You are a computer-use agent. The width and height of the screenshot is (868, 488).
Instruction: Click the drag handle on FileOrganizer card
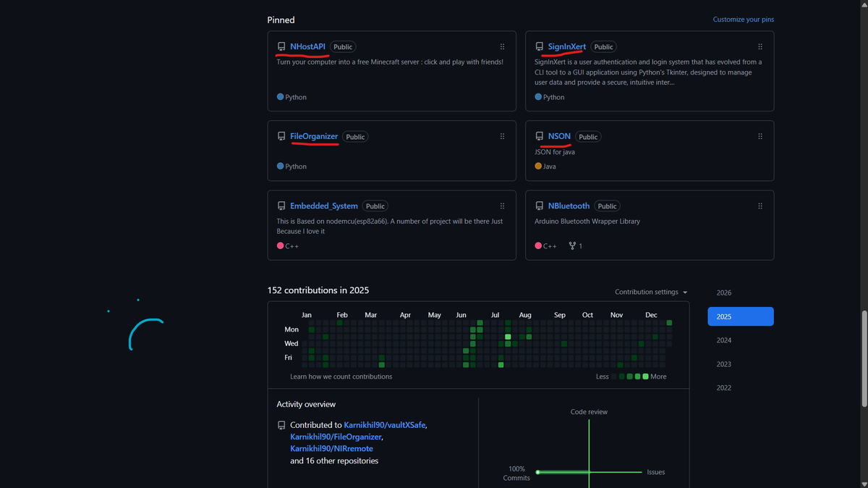coord(502,136)
